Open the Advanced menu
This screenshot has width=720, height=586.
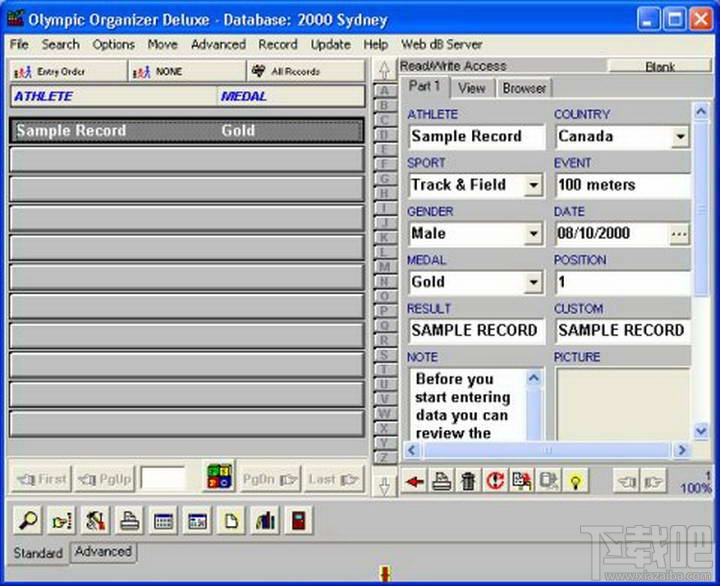click(x=218, y=44)
